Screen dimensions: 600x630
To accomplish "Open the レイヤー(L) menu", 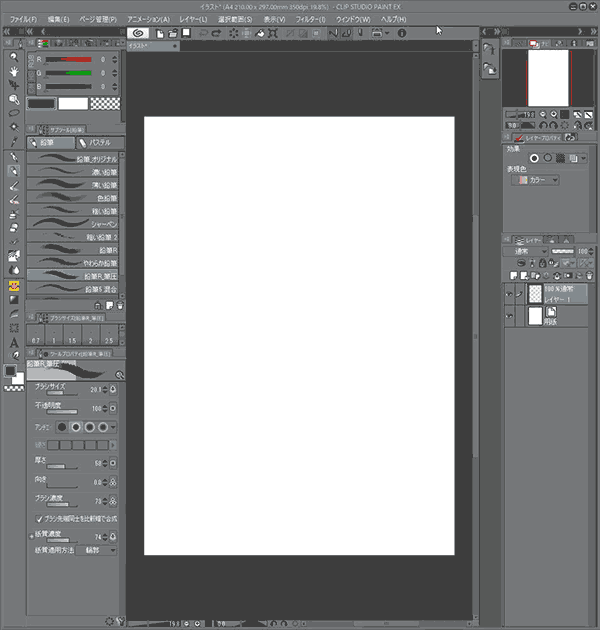I will tap(193, 19).
